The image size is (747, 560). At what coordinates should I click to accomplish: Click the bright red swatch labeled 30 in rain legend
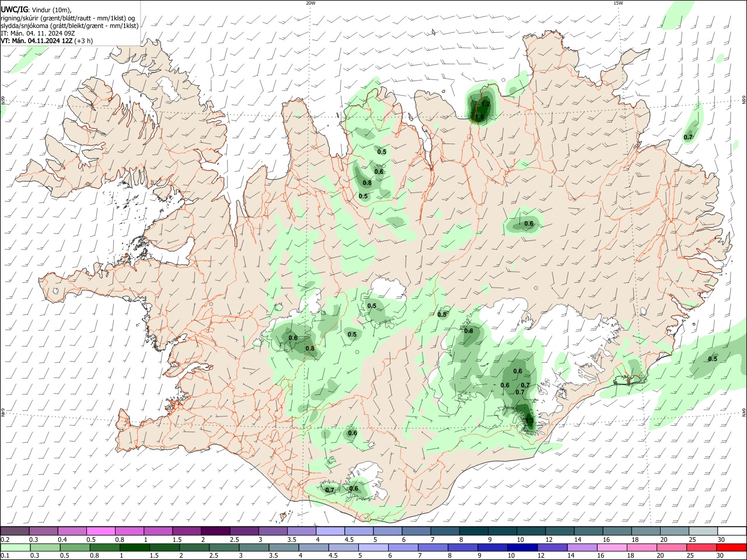(x=731, y=548)
